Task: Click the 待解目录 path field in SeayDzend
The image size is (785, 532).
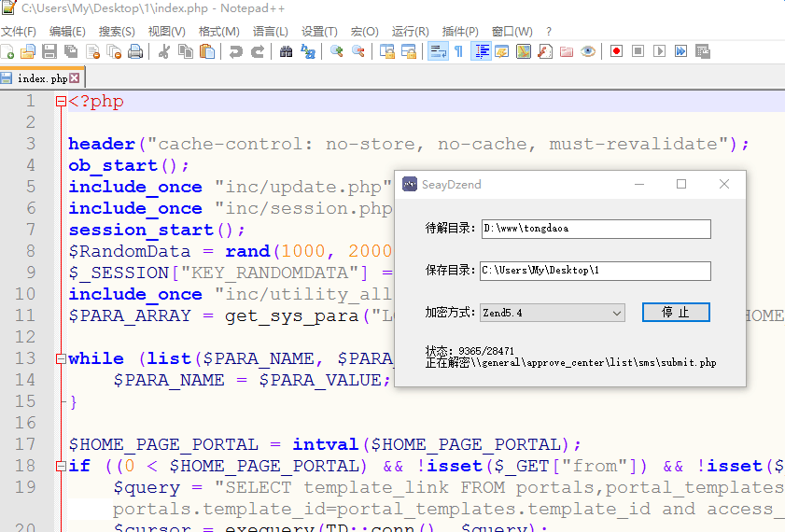Action: [596, 229]
